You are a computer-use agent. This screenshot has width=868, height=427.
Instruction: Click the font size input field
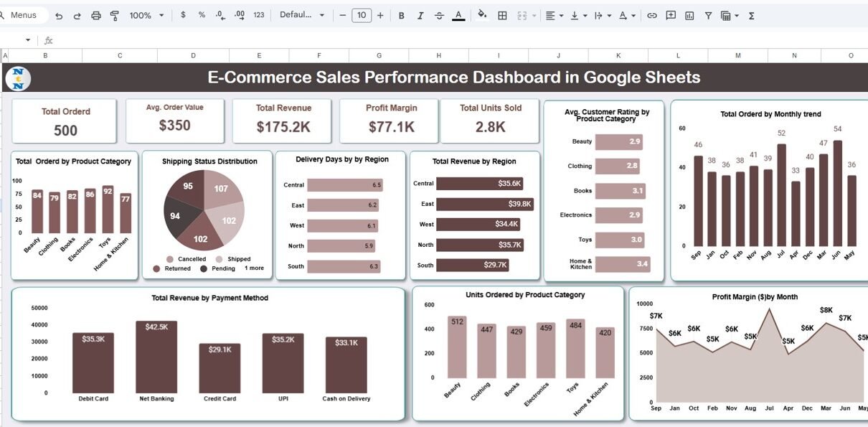click(362, 15)
